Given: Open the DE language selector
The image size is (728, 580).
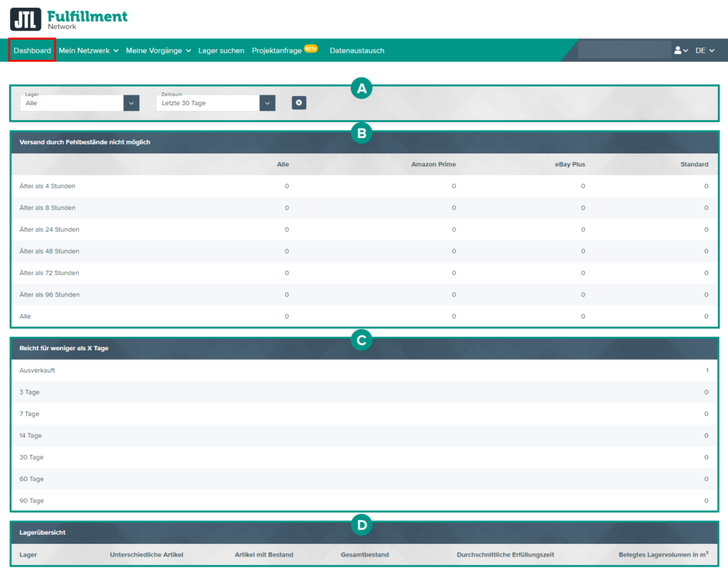Looking at the screenshot, I should (x=705, y=50).
